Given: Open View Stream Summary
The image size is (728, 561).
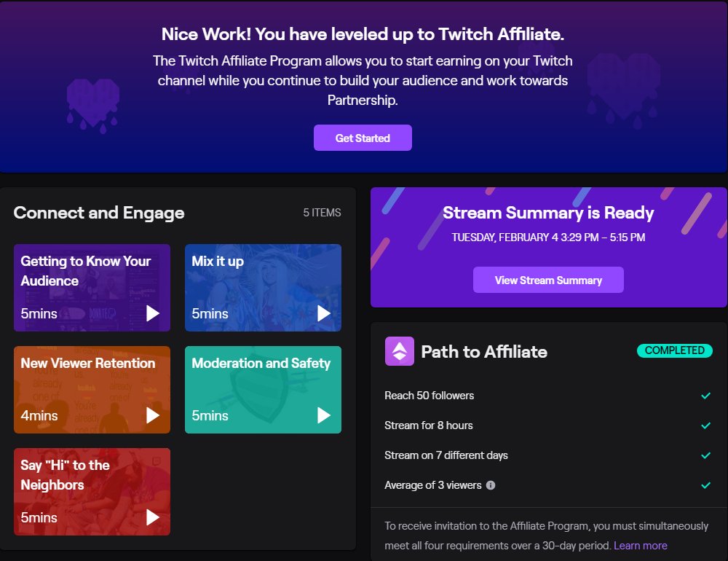Looking at the screenshot, I should (548, 280).
